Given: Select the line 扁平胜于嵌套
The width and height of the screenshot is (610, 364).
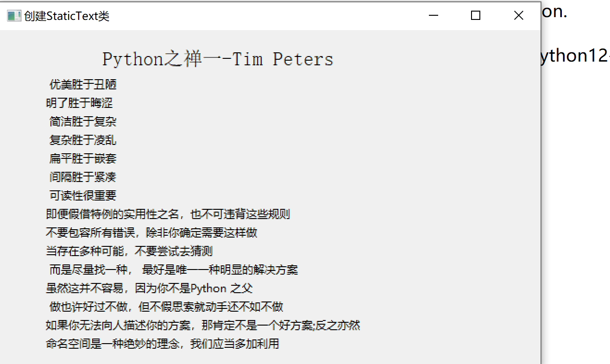Looking at the screenshot, I should tap(83, 158).
